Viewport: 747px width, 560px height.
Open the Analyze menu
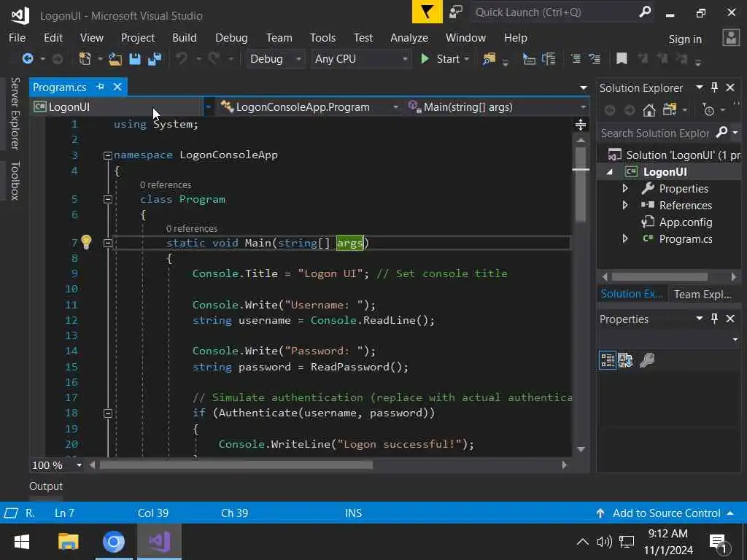tap(409, 38)
